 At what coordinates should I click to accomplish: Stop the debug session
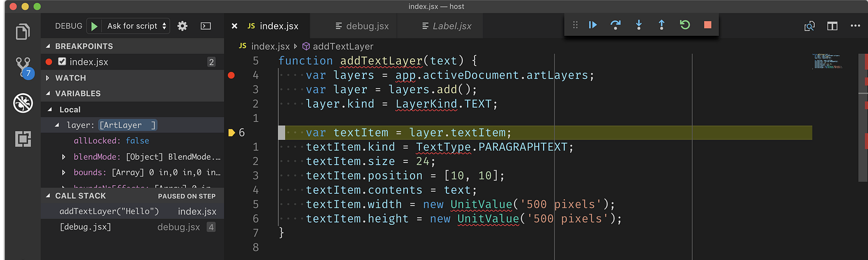[707, 25]
